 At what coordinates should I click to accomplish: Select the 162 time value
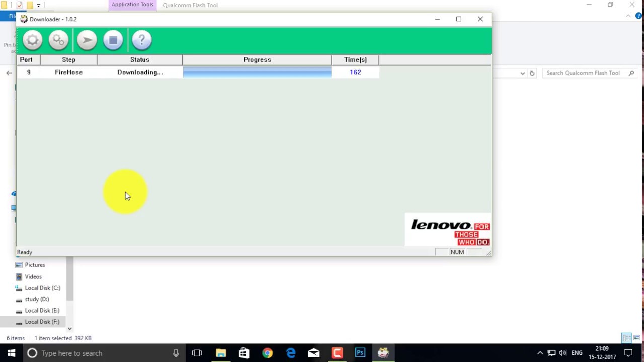(355, 72)
